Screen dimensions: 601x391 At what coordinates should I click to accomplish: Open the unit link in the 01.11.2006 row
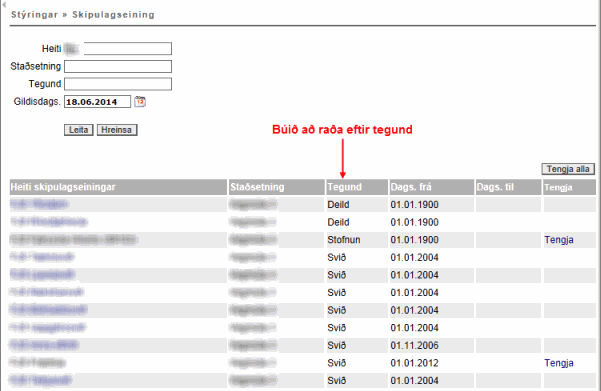click(44, 345)
